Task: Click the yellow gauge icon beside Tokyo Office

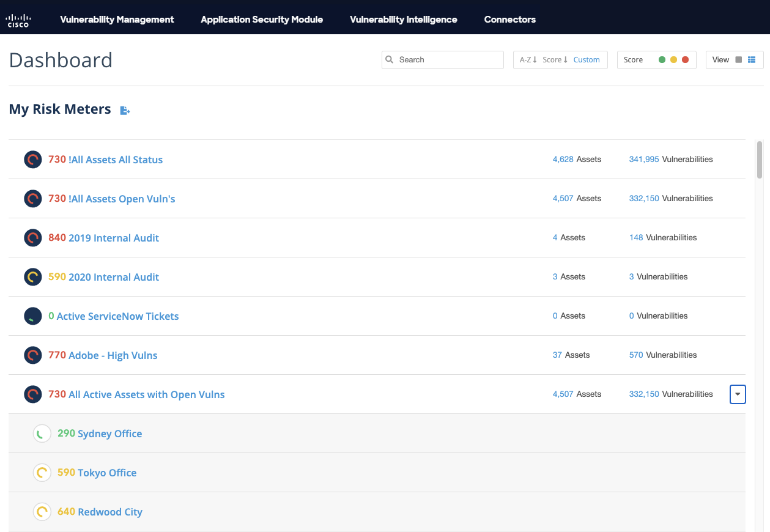Action: click(42, 472)
